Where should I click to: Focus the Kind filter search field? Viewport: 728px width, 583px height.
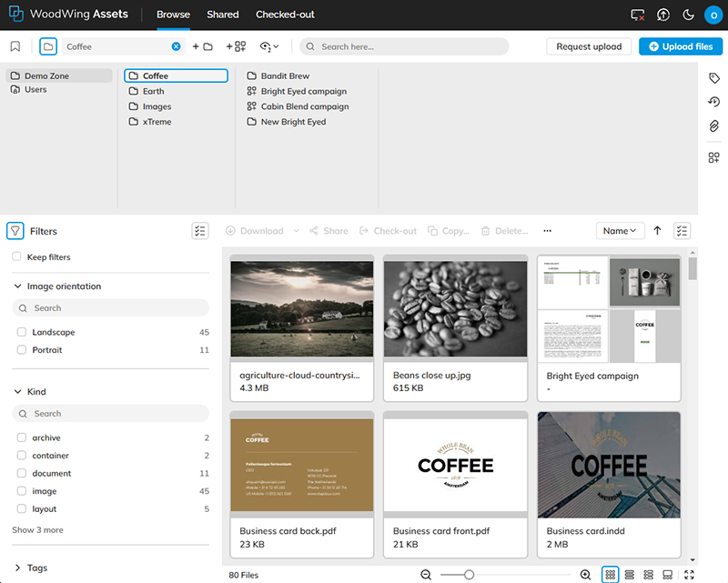tap(110, 413)
